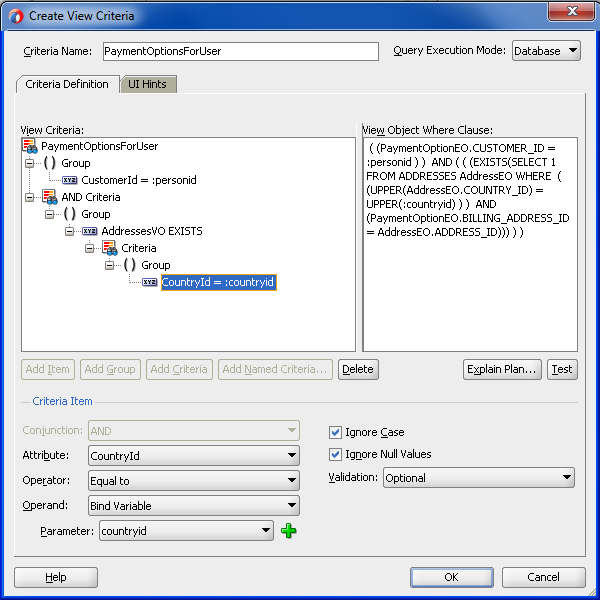Viewport: 600px width, 600px height.
Task: Click the PaymentOptionsForUser root criteria icon
Action: point(29,146)
